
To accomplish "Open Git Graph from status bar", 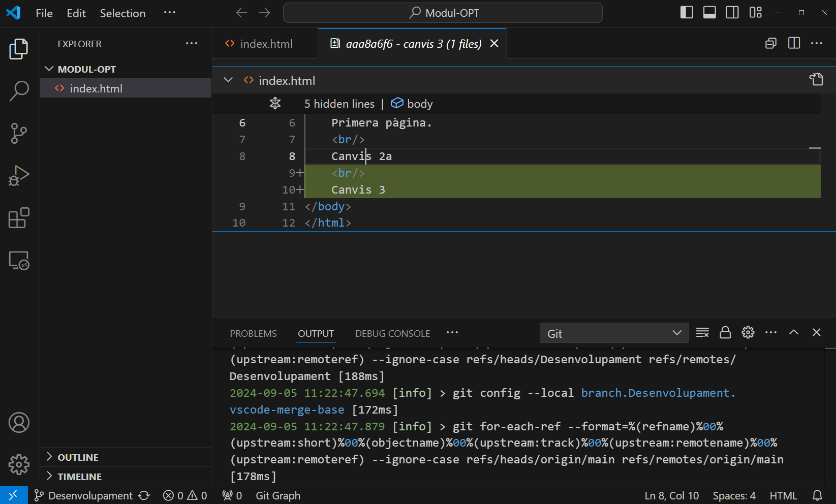I will (x=278, y=495).
